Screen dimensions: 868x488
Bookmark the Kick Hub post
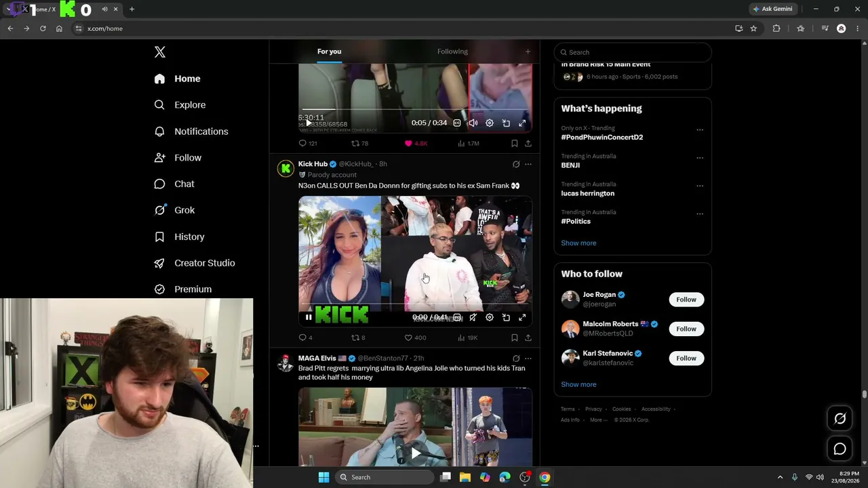pos(514,338)
